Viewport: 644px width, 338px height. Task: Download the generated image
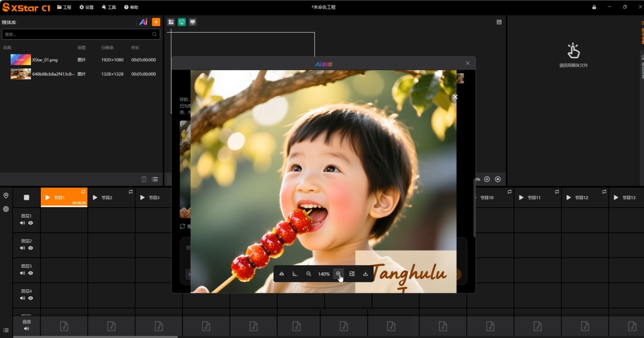tap(365, 274)
